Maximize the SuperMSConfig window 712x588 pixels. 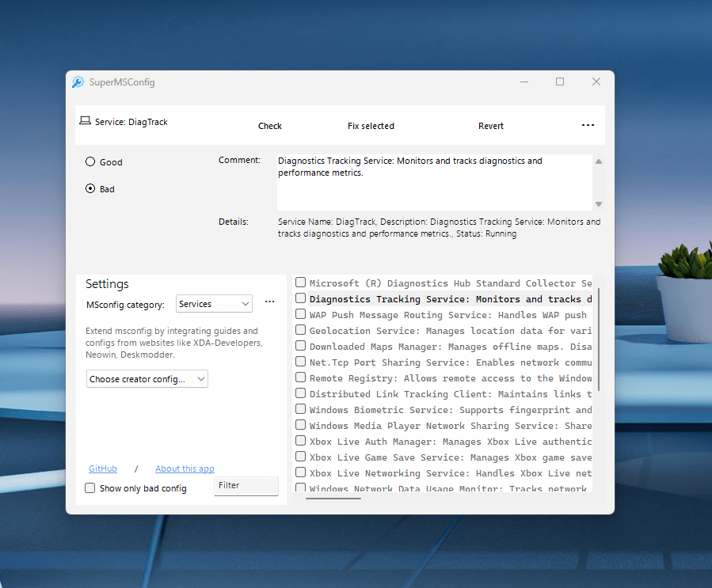pos(560,82)
